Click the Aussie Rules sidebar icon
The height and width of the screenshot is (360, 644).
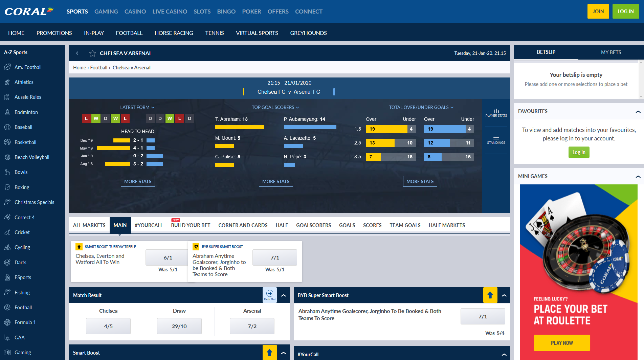tap(7, 97)
